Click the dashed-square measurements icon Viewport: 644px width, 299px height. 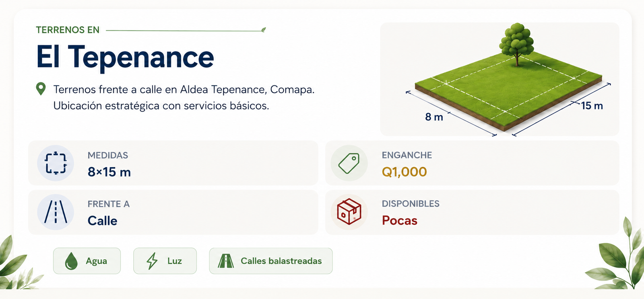click(56, 163)
